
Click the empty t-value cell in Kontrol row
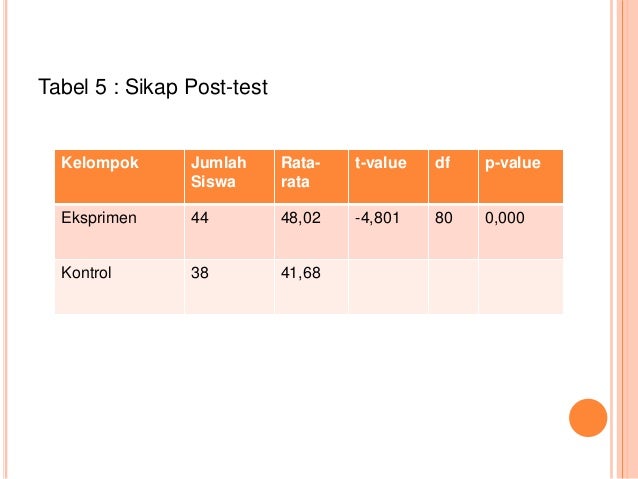pos(388,287)
